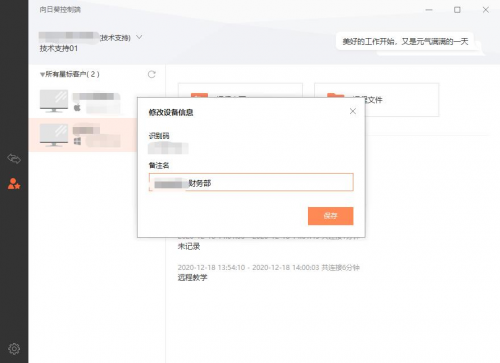
Task: Close the 修改设备信息 dialog
Action: tap(353, 111)
